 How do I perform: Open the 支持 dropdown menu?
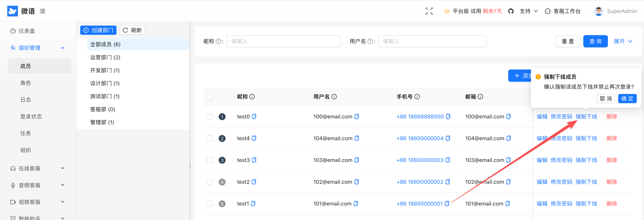pyautogui.click(x=528, y=11)
